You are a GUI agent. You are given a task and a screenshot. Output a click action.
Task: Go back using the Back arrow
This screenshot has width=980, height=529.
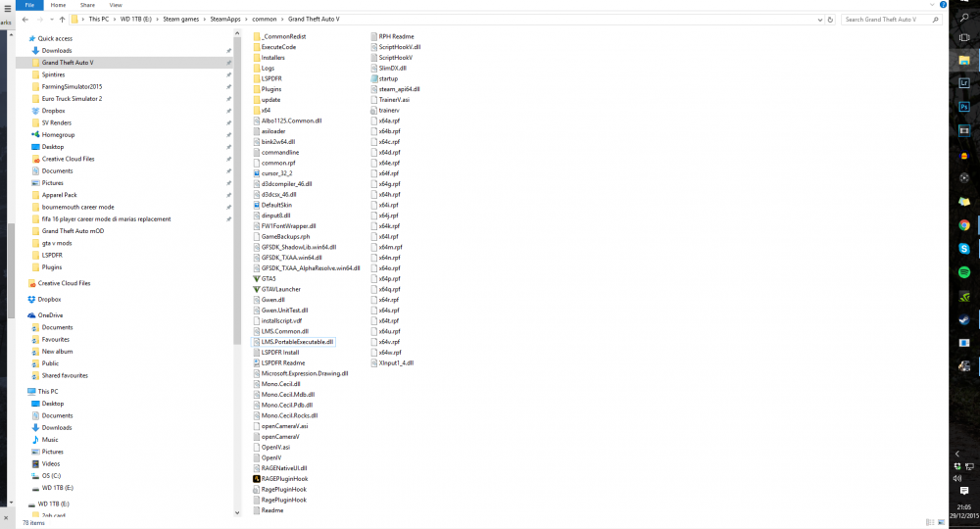coord(25,20)
